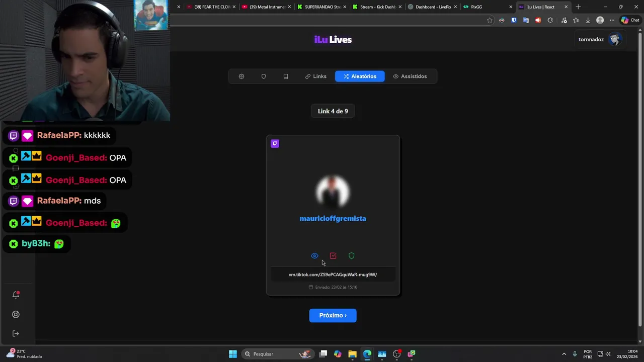Image resolution: width=644 pixels, height=362 pixels.
Task: Switch to the Links tab
Action: coord(315,76)
